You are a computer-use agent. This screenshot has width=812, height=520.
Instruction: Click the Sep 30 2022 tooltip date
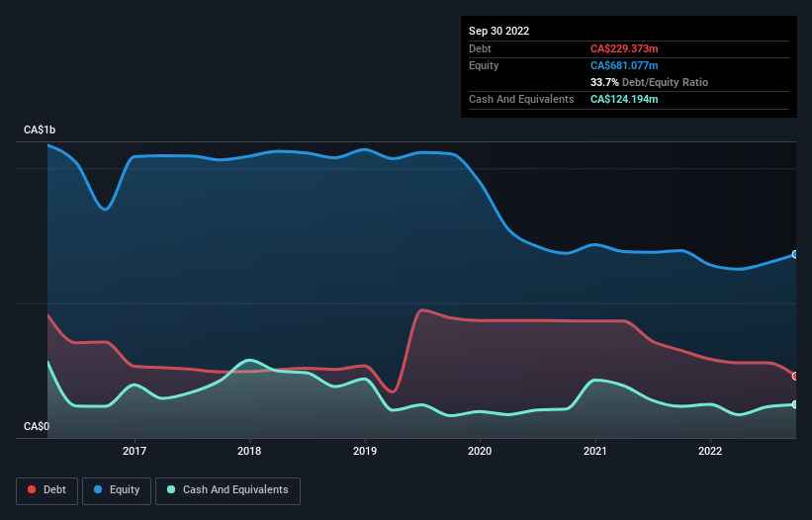(x=498, y=31)
